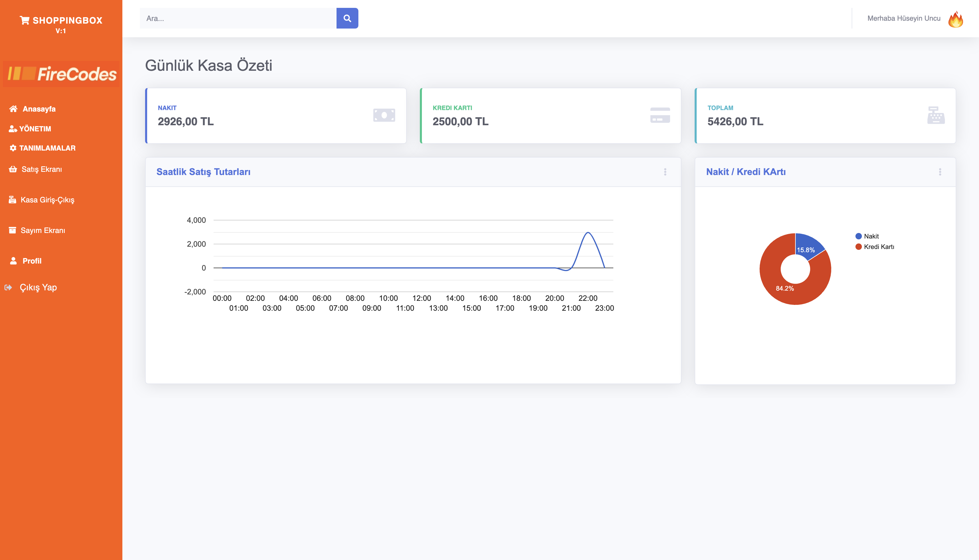Open the Nakit / Kredi Kartı options menu

(940, 172)
